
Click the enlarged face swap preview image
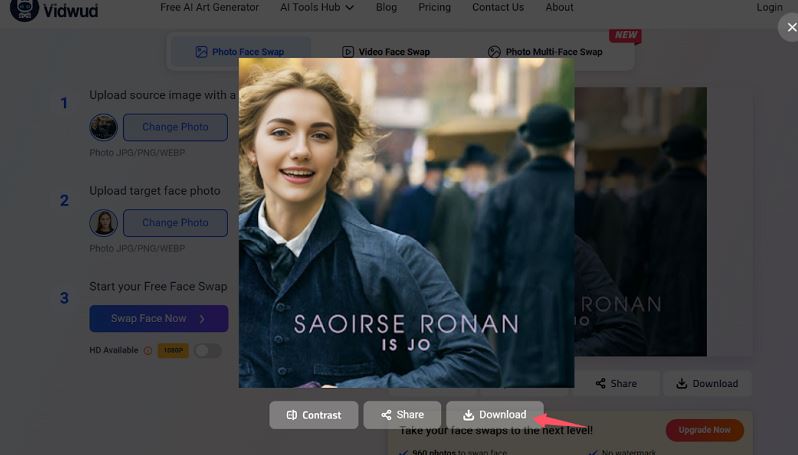(x=406, y=222)
